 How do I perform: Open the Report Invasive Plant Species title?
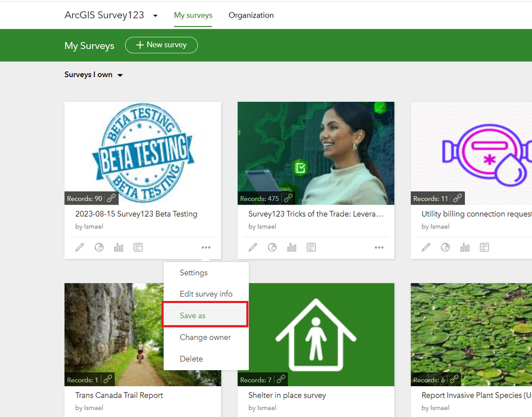[x=477, y=395]
